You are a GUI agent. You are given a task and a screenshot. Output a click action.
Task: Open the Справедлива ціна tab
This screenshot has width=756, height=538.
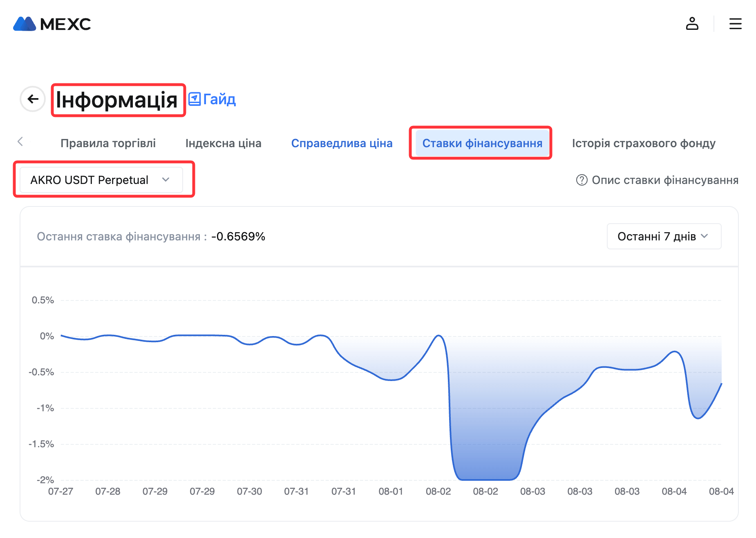(342, 143)
